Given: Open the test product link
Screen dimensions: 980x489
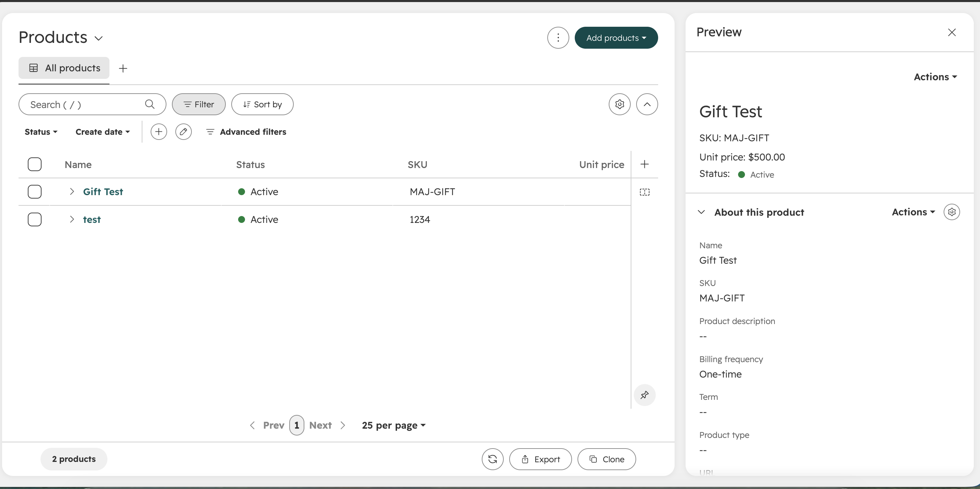Looking at the screenshot, I should point(92,219).
